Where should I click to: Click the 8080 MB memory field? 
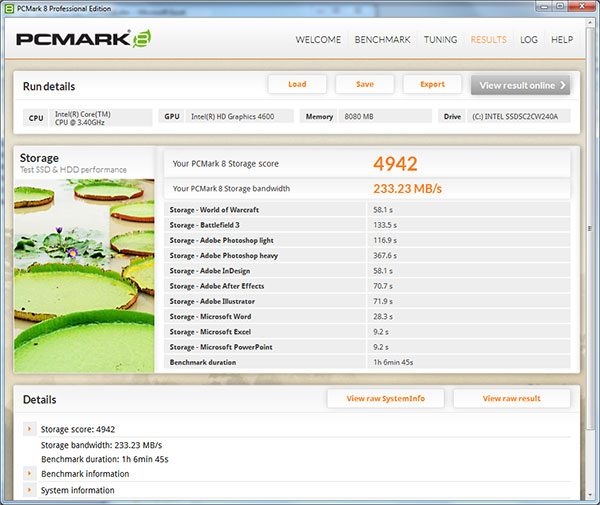tap(385, 116)
